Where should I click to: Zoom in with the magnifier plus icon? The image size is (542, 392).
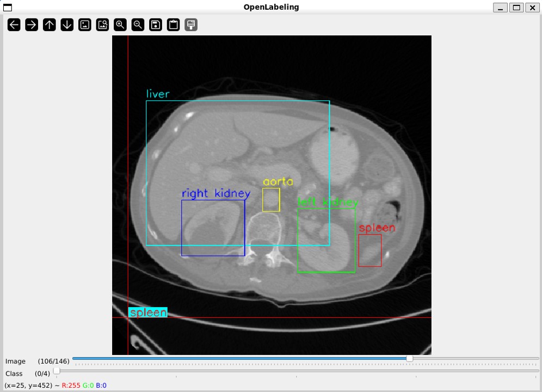point(120,24)
